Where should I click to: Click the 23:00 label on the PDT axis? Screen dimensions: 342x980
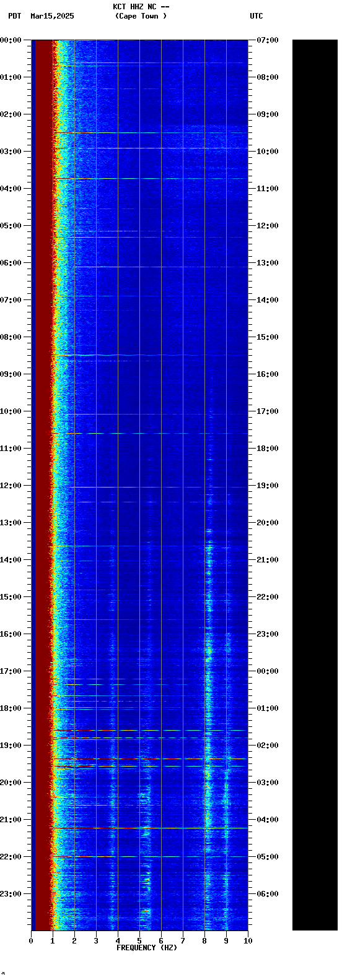point(11,894)
